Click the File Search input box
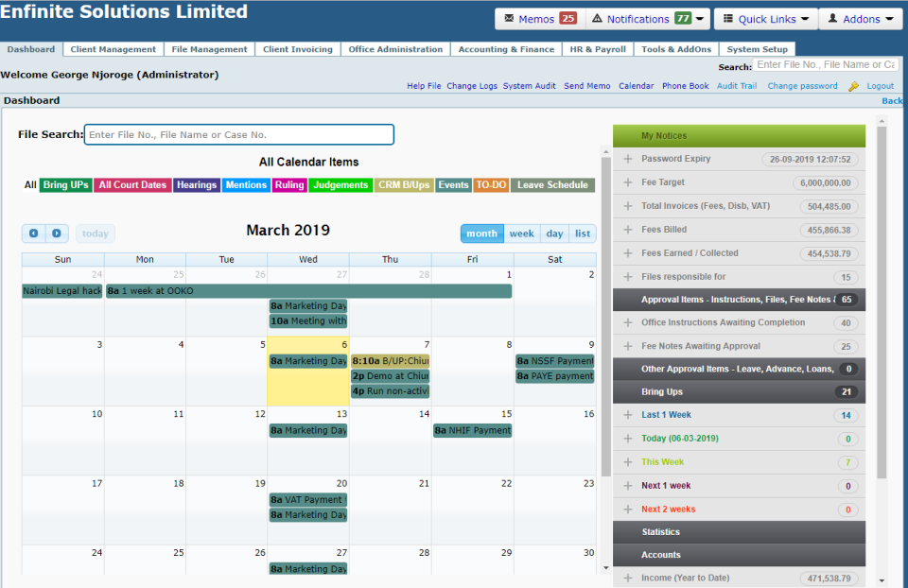Screen dimensions: 908x588 coord(238,134)
